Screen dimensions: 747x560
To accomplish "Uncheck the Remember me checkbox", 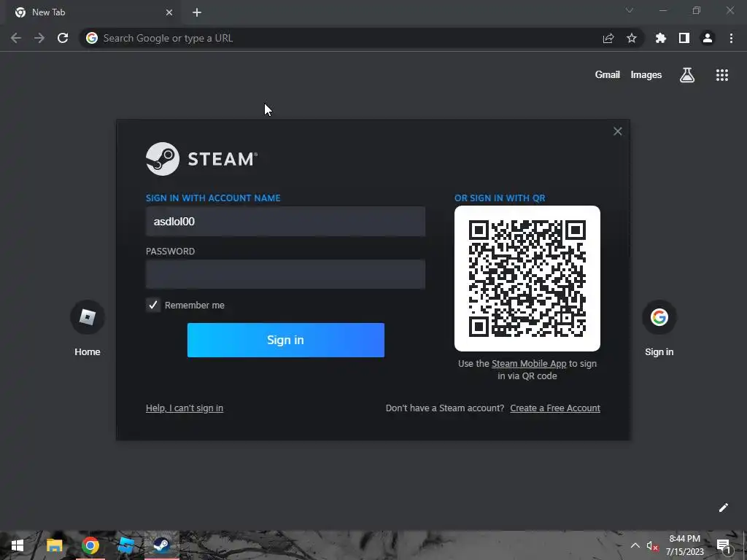I will (153, 306).
